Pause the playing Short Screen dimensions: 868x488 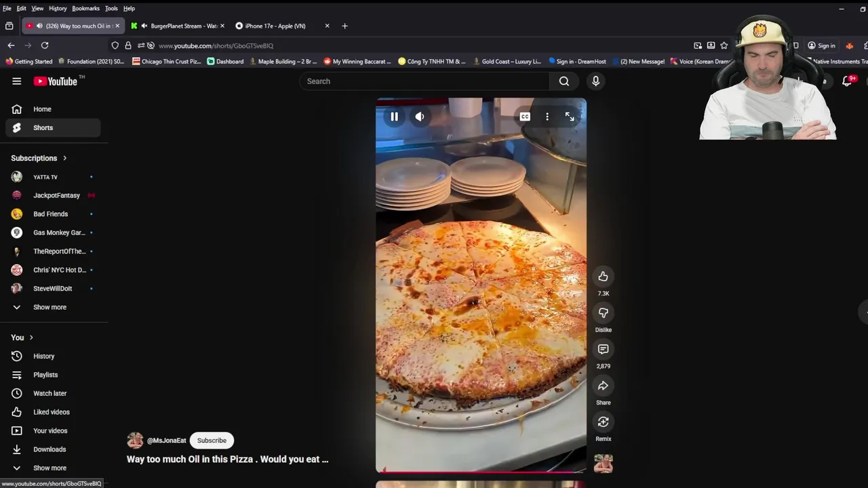pos(394,117)
